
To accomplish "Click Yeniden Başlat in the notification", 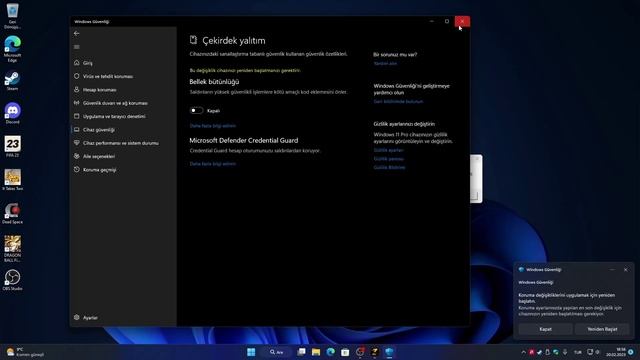I will pyautogui.click(x=602, y=329).
